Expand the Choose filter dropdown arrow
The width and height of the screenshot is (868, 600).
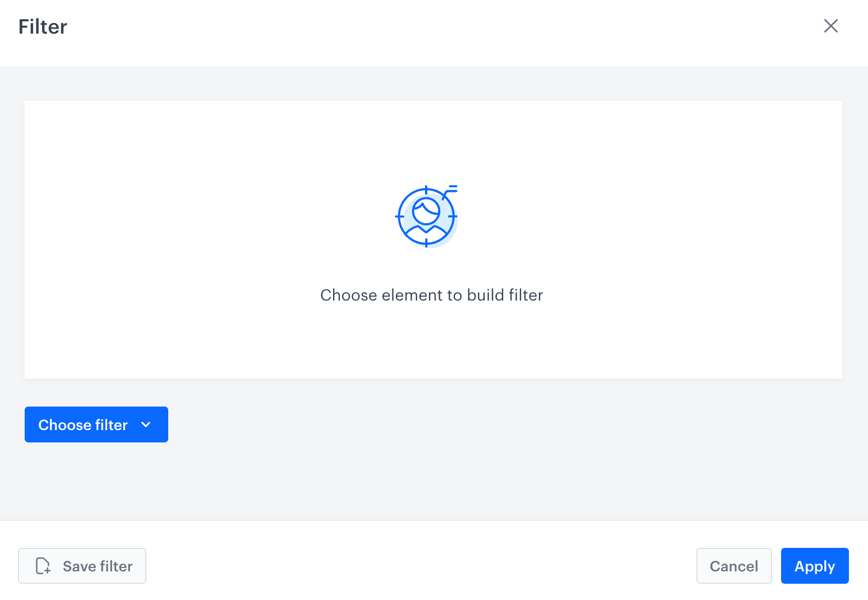pos(146,424)
